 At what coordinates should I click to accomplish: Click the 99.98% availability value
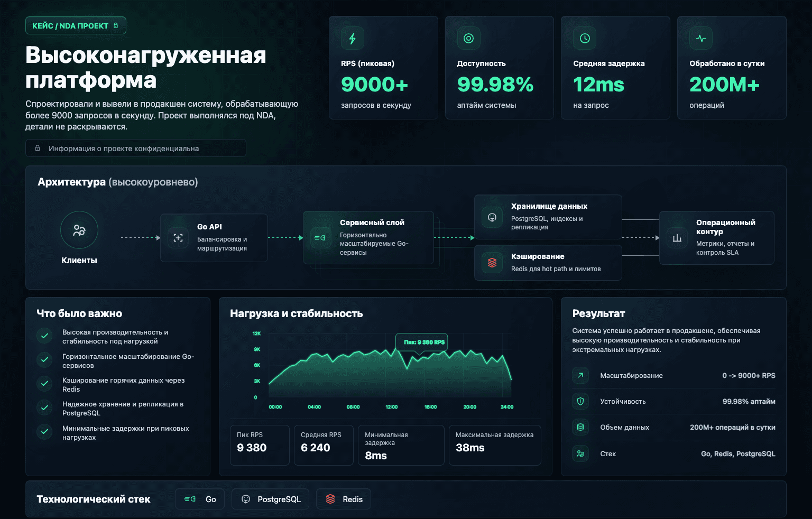[495, 85]
